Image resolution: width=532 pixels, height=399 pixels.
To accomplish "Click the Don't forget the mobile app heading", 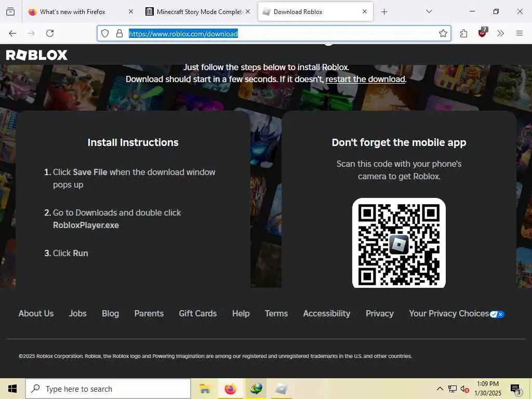I will click(x=399, y=142).
